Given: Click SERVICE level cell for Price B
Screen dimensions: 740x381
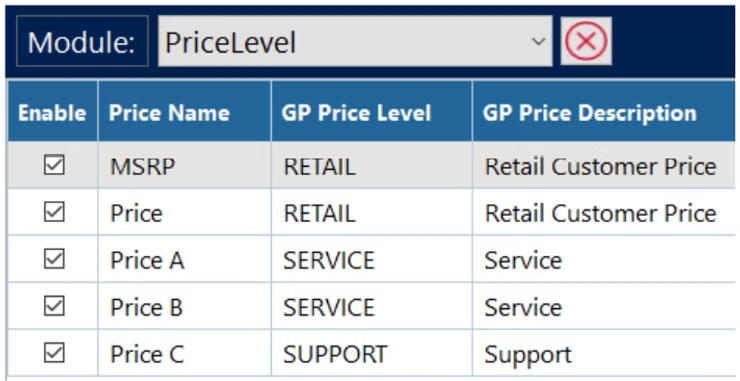Looking at the screenshot, I should point(372,307).
